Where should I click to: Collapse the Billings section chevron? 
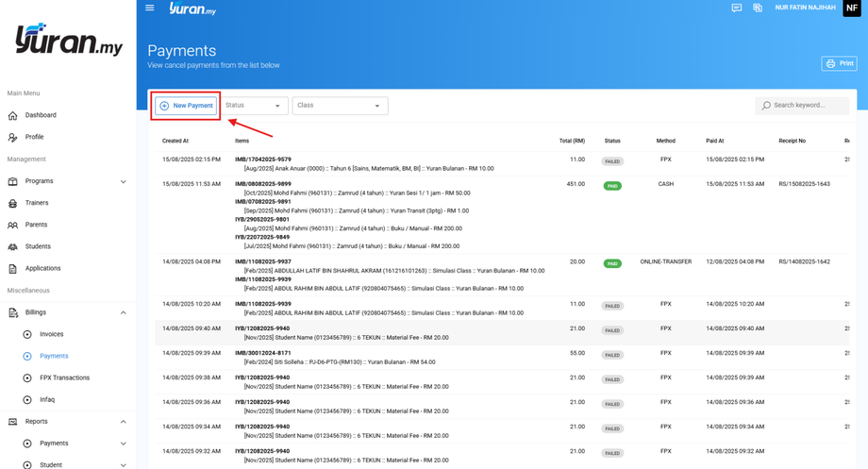coord(123,312)
